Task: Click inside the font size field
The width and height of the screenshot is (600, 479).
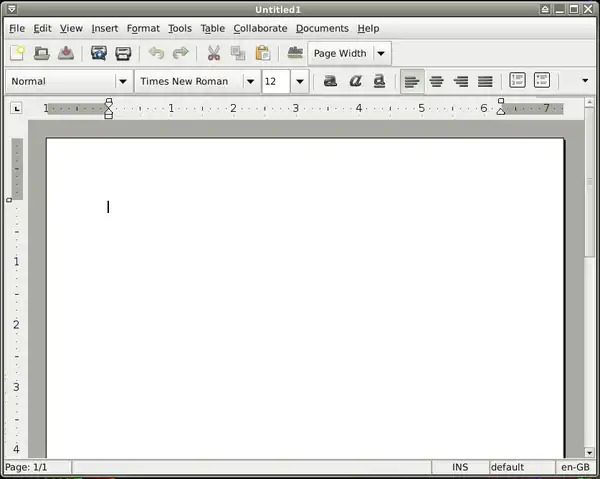Action: [275, 81]
